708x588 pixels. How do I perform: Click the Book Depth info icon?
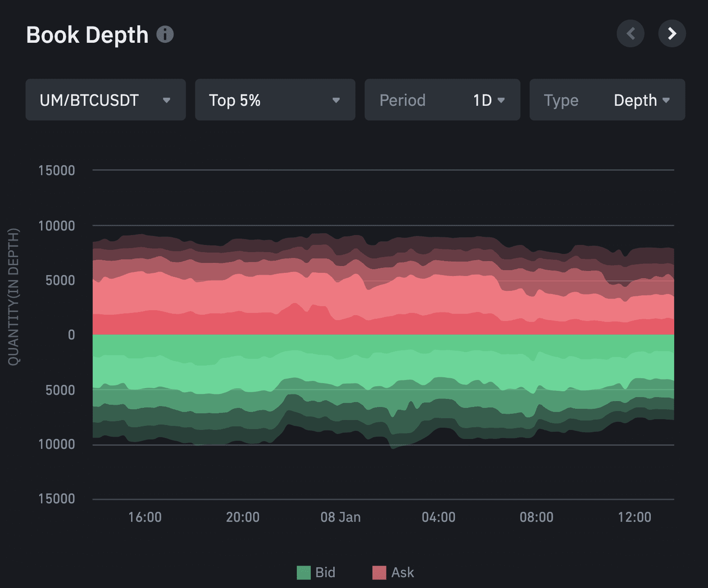pos(165,35)
